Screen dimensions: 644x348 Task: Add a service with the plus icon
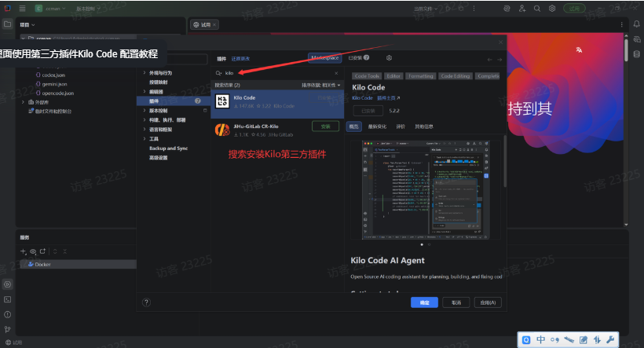click(x=23, y=251)
